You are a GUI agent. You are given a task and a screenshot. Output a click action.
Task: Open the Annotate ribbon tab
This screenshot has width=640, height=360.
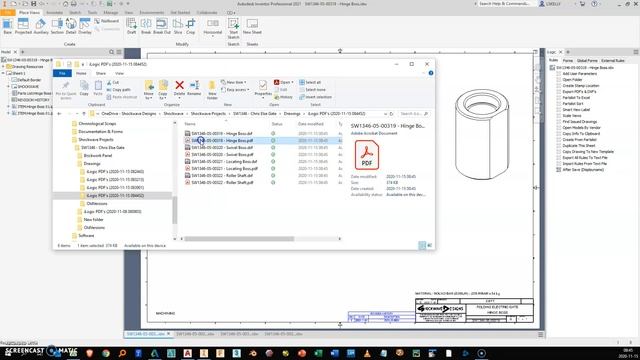(54, 13)
